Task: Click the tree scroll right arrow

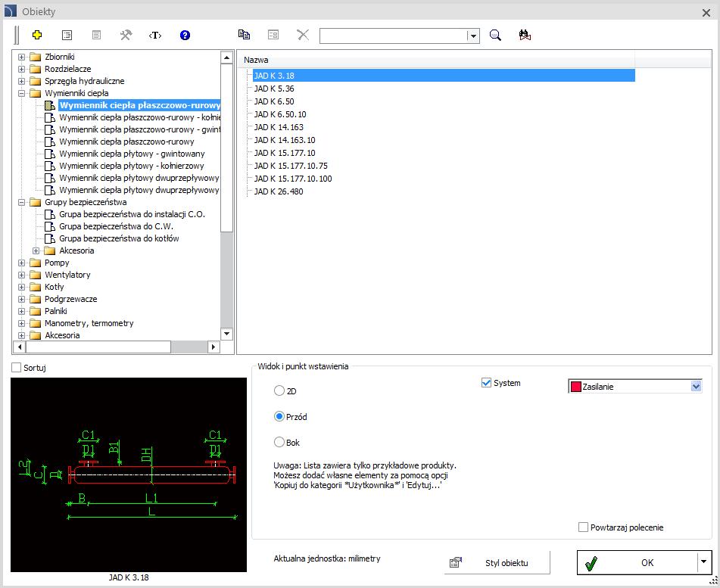Action: pyautogui.click(x=213, y=347)
